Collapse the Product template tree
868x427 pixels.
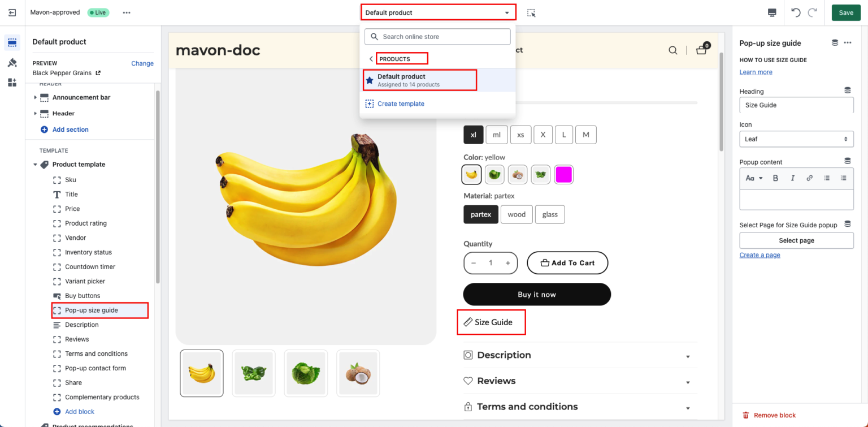[34, 164]
